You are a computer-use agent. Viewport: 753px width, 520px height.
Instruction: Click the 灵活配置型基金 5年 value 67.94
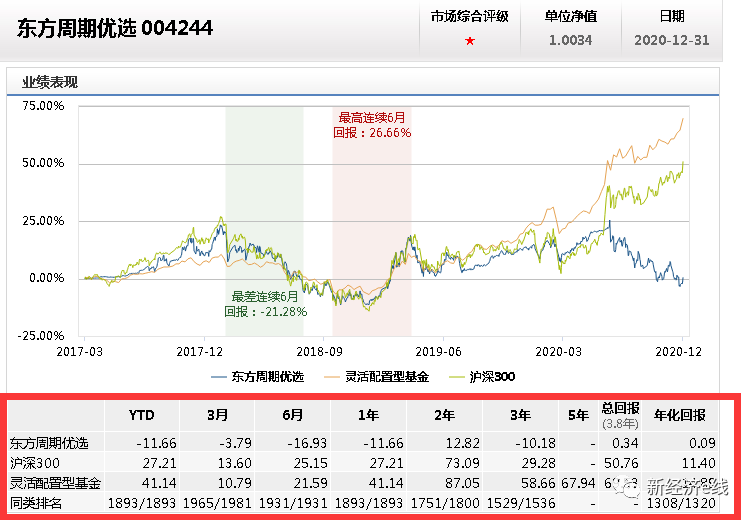click(578, 483)
